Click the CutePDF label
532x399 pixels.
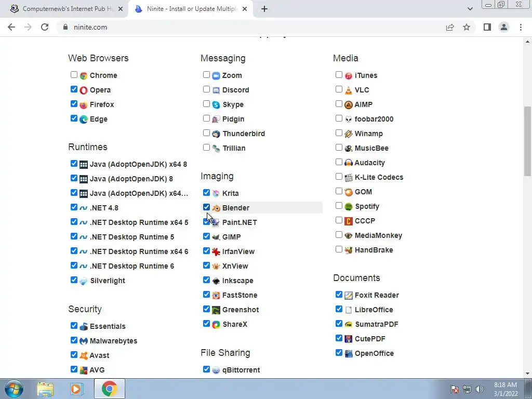(x=370, y=339)
